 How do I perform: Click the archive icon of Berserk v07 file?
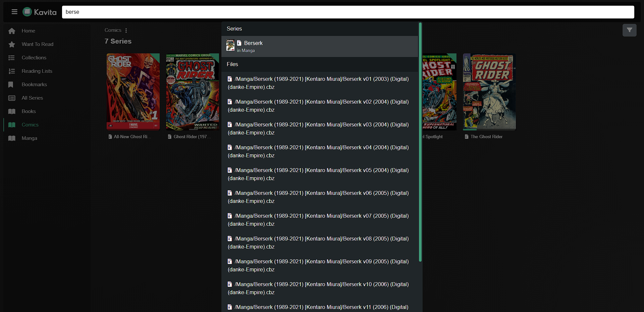coord(230,216)
